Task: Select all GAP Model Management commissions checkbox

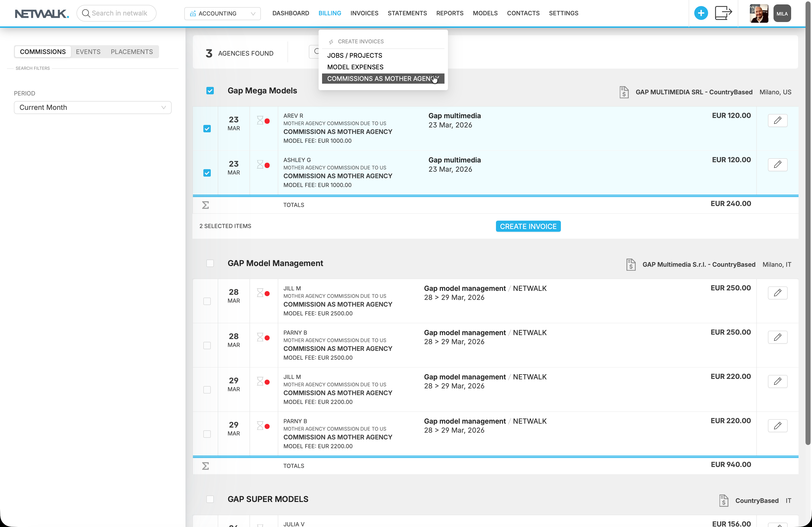Action: 210,263
